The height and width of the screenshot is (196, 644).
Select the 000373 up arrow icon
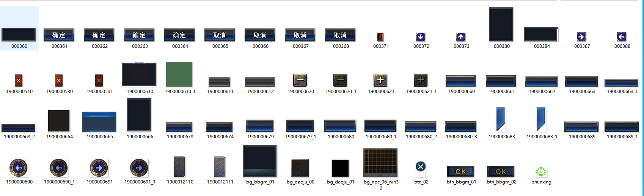point(461,37)
